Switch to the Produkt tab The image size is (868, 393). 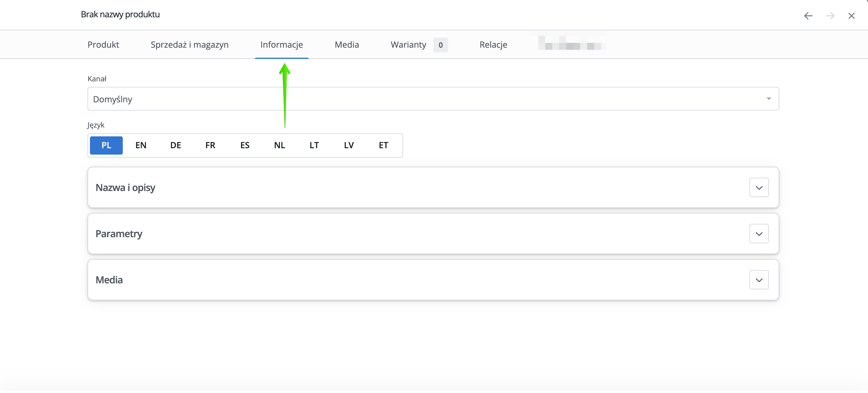(103, 45)
